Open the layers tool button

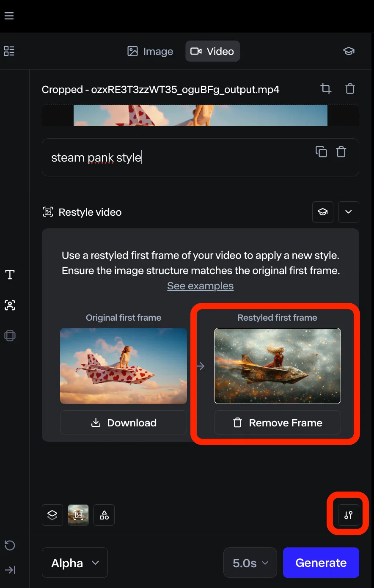(52, 515)
